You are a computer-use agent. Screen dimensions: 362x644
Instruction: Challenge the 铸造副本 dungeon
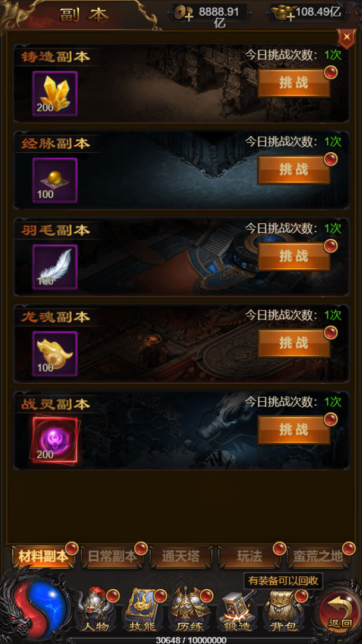[x=294, y=83]
